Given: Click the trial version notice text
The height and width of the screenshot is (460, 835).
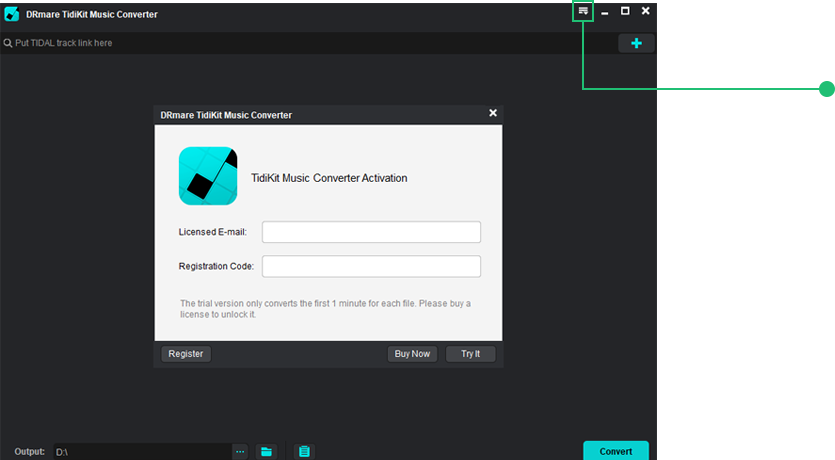Looking at the screenshot, I should click(325, 309).
